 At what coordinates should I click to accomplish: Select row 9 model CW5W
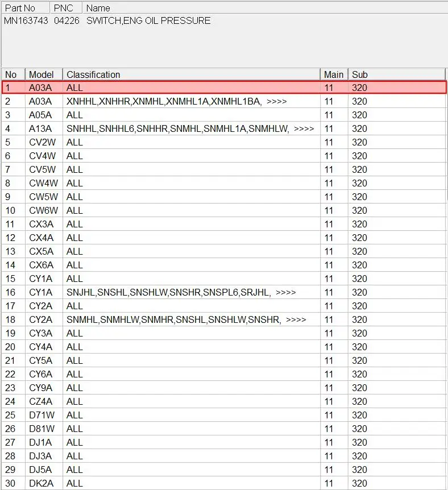(43, 197)
